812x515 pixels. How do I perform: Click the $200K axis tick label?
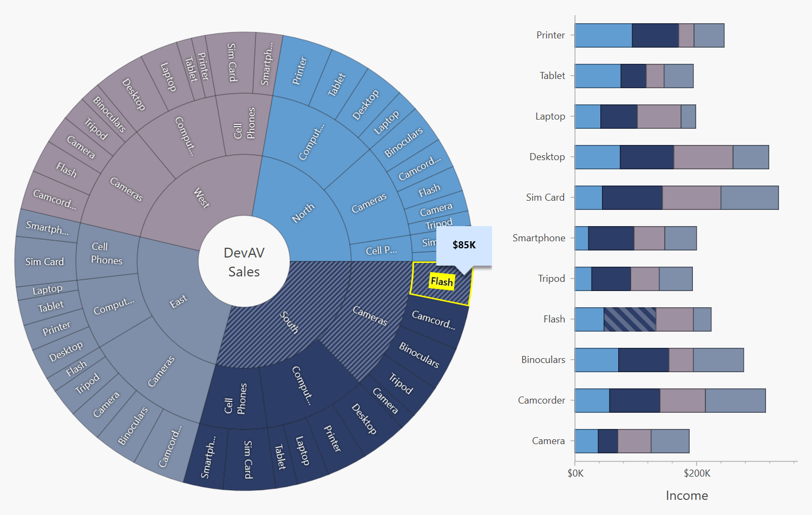(697, 473)
